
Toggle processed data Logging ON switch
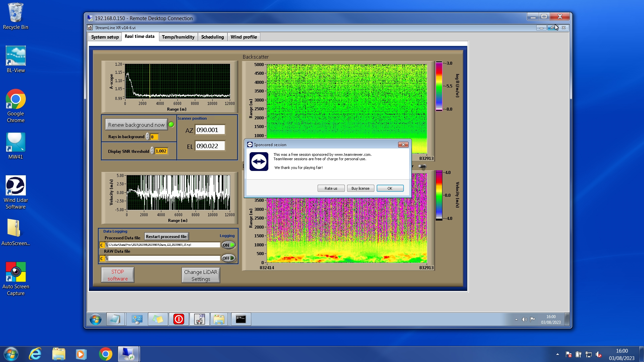[x=228, y=245]
